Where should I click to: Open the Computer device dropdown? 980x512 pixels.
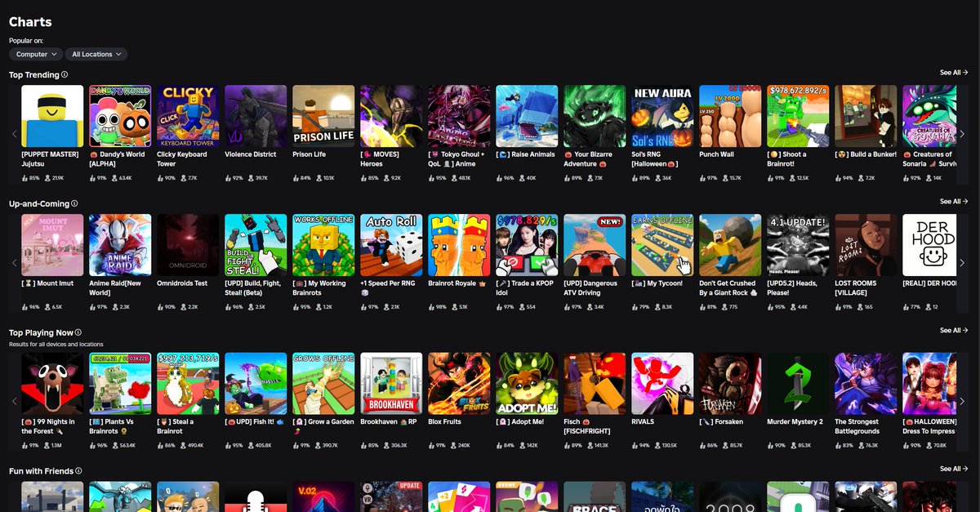36,54
